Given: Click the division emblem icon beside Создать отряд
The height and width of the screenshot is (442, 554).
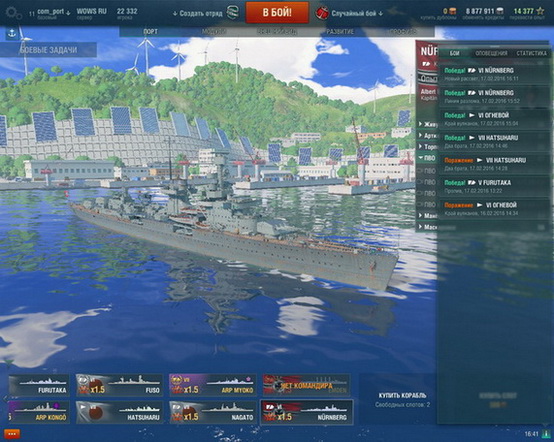Looking at the screenshot, I should pyautogui.click(x=232, y=13).
